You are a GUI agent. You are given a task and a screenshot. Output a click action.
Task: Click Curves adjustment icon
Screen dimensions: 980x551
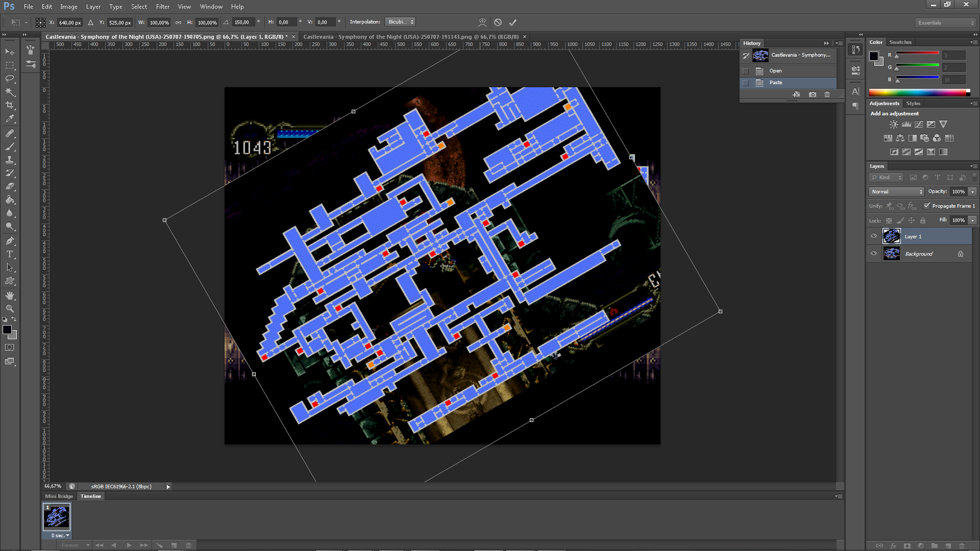coord(919,124)
